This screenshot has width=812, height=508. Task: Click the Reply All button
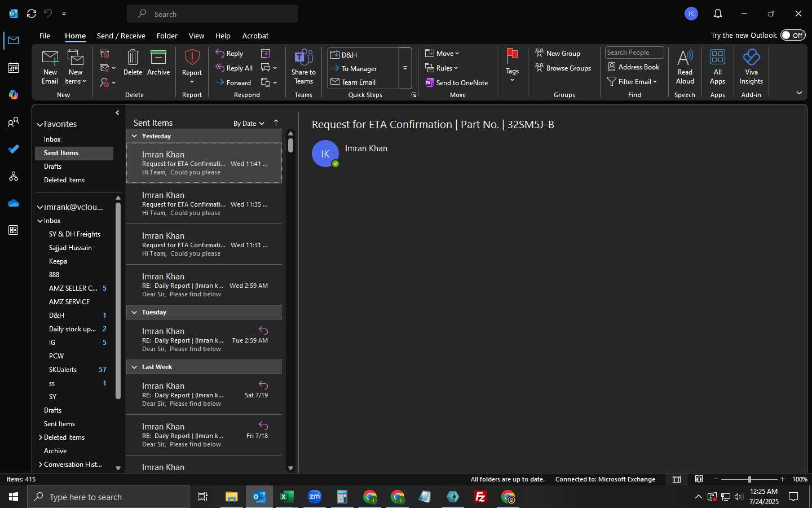[x=234, y=68]
